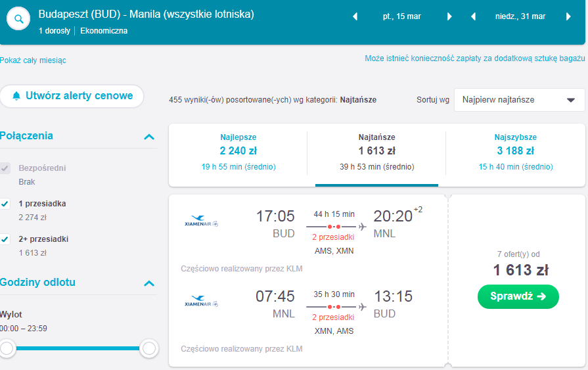Click the search magnifier icon
The image size is (588, 370).
tap(18, 19)
